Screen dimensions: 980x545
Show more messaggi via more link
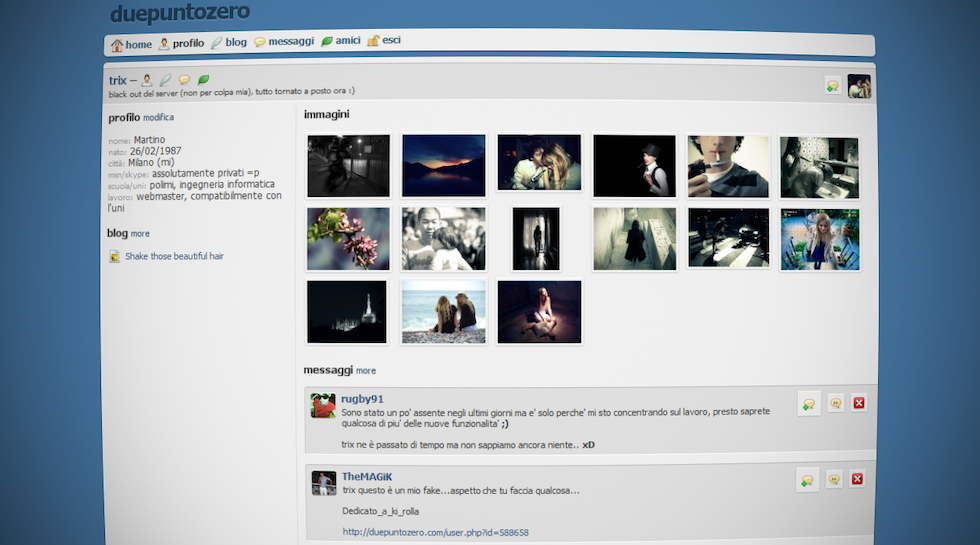[x=366, y=371]
